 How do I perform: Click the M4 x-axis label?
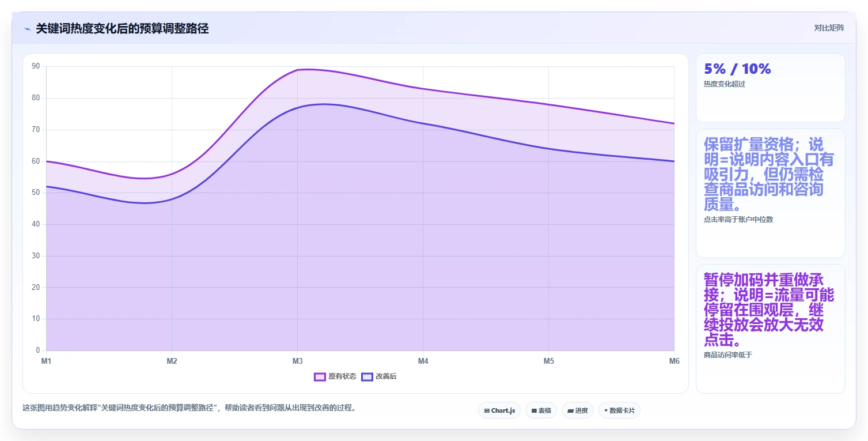coord(423,361)
